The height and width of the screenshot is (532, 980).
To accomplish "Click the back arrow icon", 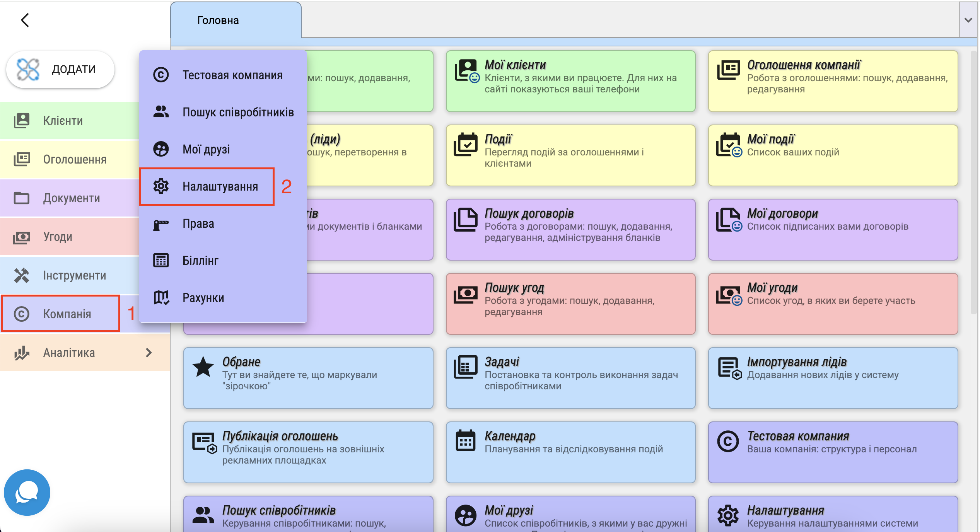I will (x=25, y=20).
